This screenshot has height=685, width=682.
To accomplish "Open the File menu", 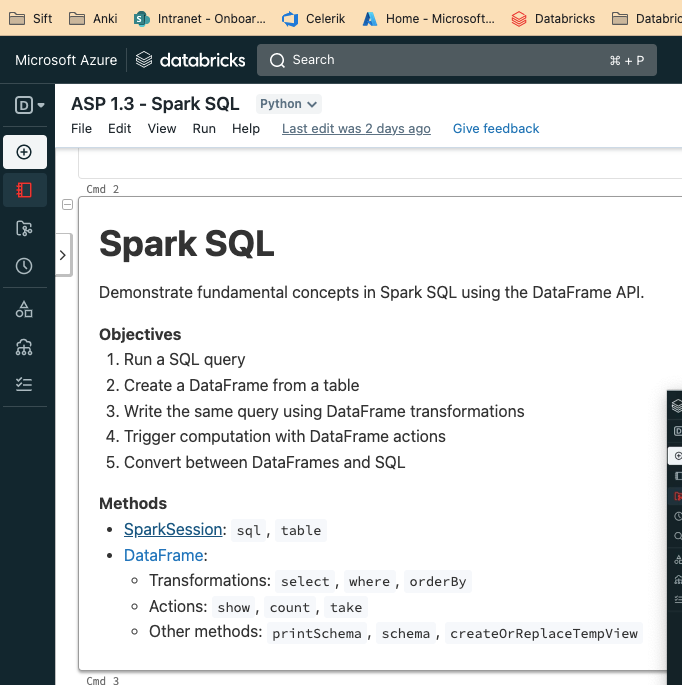I will [x=81, y=129].
